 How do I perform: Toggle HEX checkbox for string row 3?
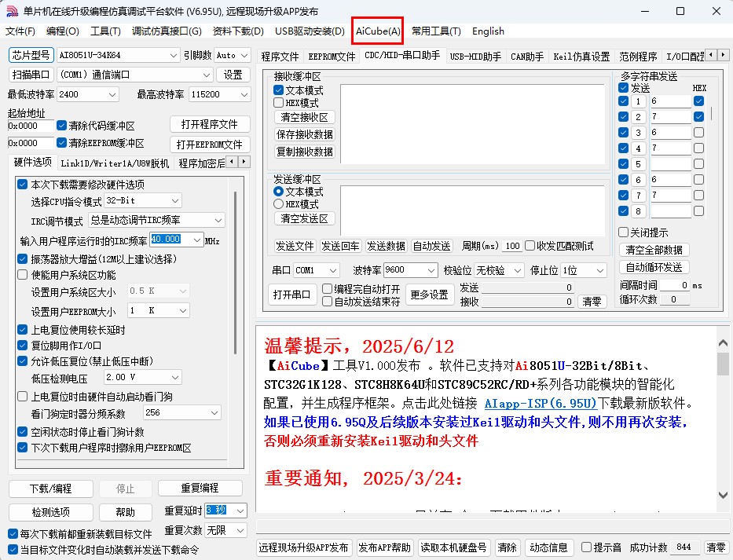coord(699,133)
